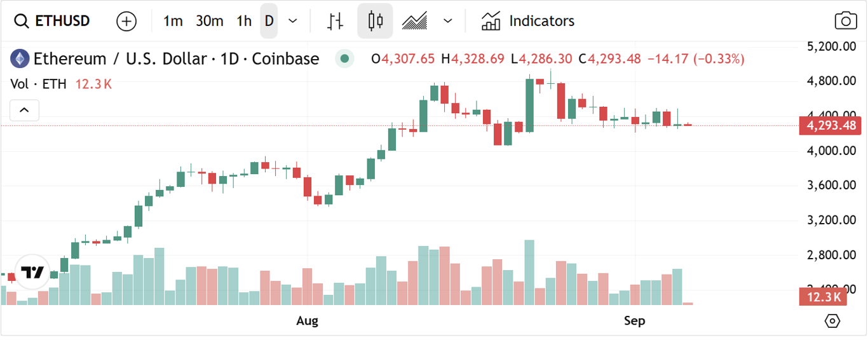The image size is (868, 340).
Task: Choose the 1h timeframe
Action: coord(244,21)
